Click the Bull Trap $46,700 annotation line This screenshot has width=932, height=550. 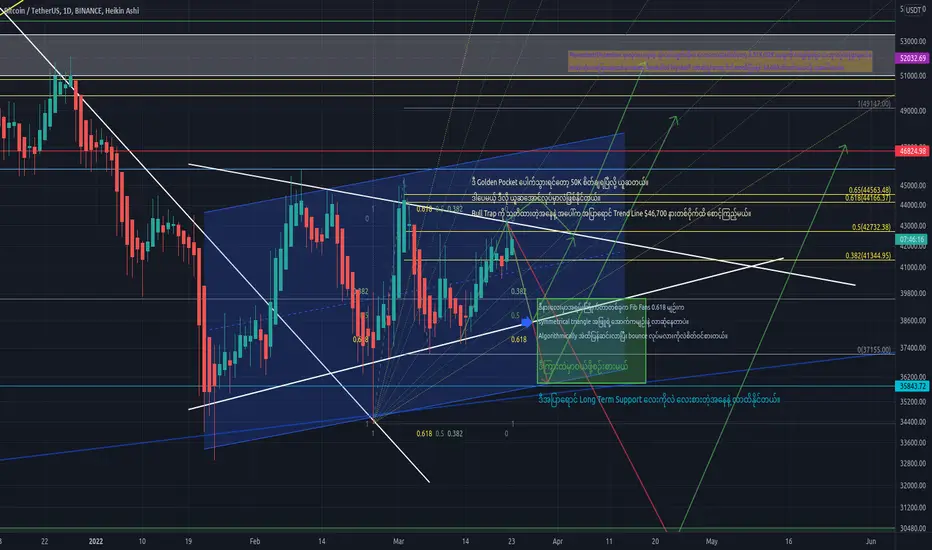click(x=611, y=213)
